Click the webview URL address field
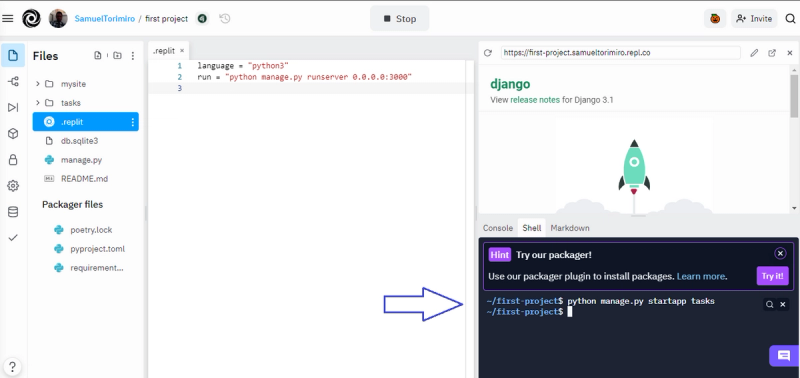The image size is (800, 378). (620, 53)
